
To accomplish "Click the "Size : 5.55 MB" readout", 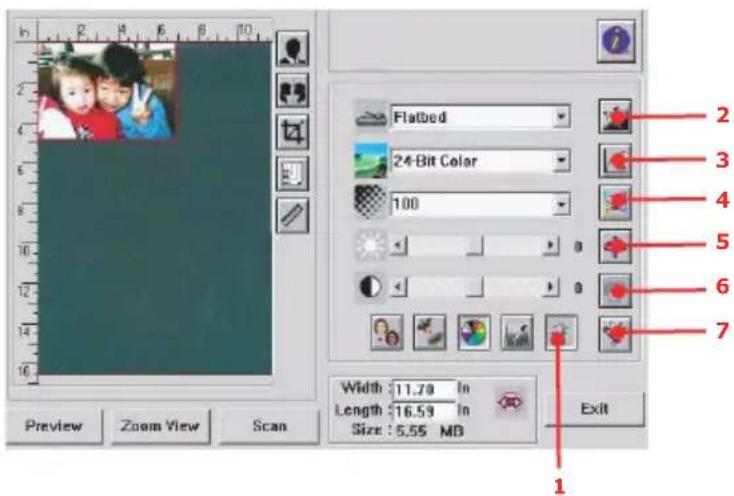I will pyautogui.click(x=407, y=430).
